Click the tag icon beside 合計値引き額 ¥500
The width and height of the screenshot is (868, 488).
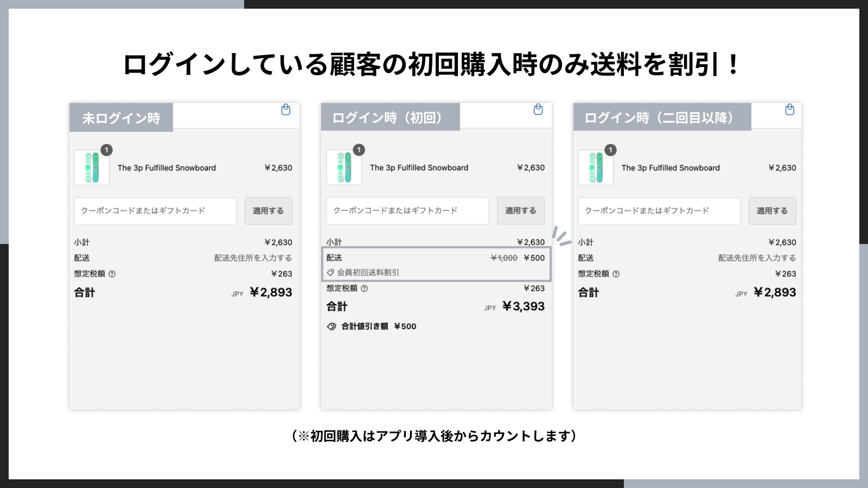331,326
